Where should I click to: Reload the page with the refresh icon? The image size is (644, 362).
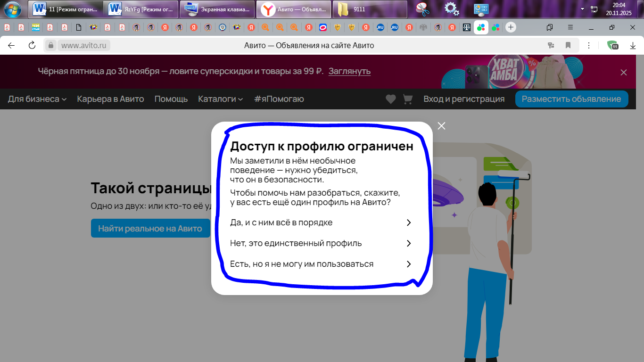coord(32,45)
